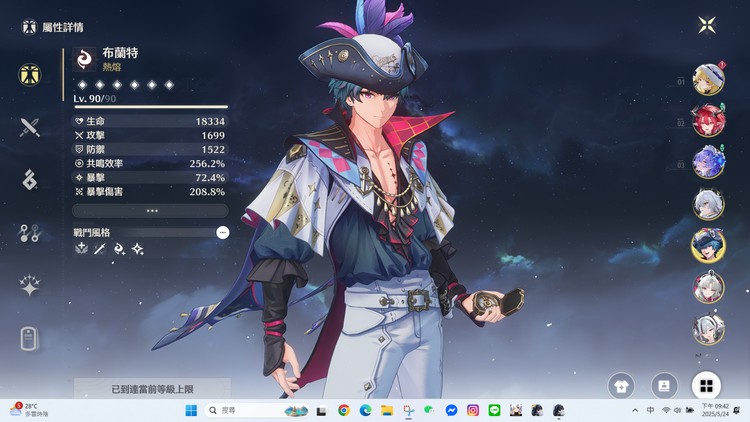Click the four-point sparkle combat style icon
The width and height of the screenshot is (750, 422).
click(137, 248)
